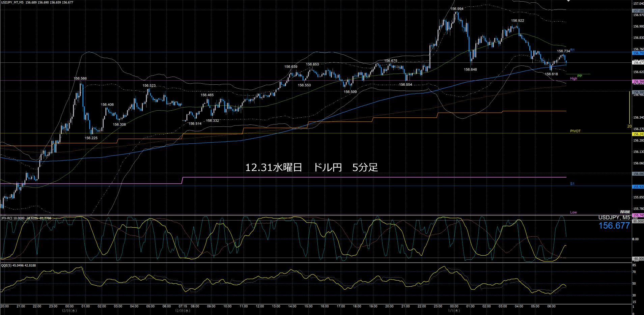Select the PIVOT line label
Viewport: 644px width, 315px height.
coord(575,131)
